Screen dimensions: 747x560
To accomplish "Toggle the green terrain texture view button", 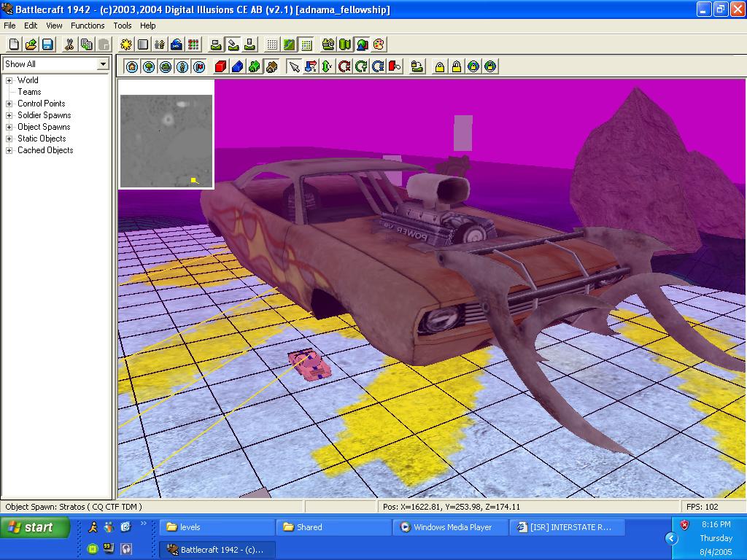I will (x=289, y=44).
